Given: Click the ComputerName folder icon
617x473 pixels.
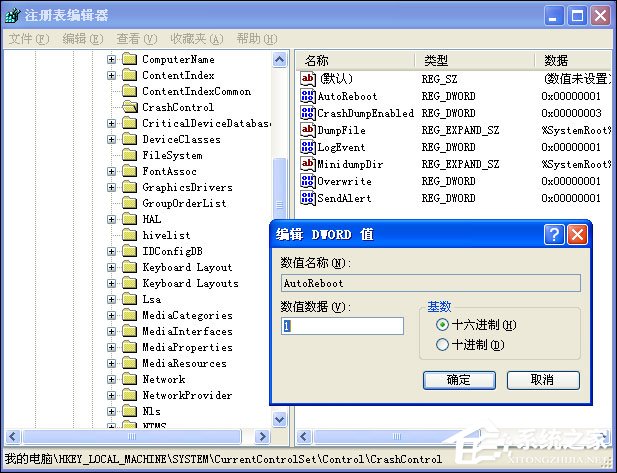Looking at the screenshot, I should point(129,59).
